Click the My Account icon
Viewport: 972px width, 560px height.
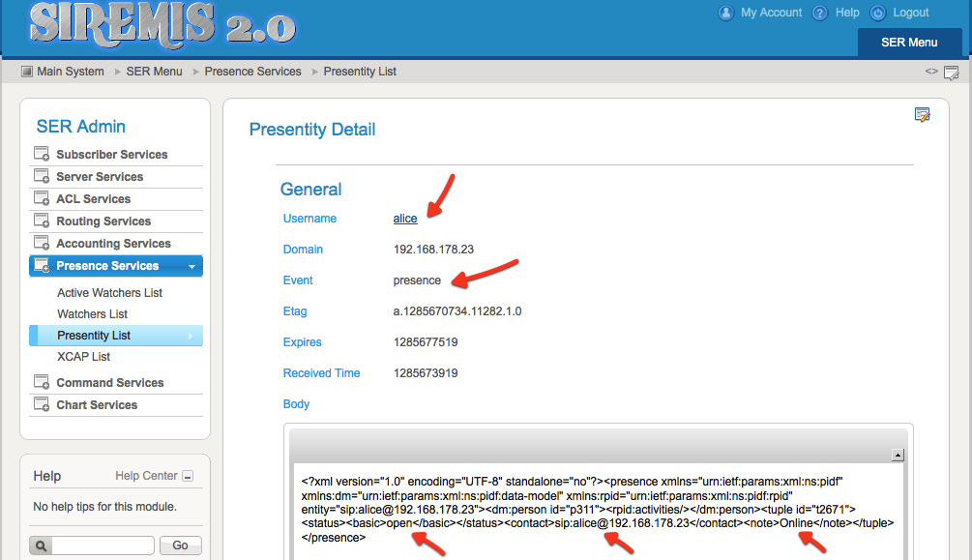click(x=725, y=13)
